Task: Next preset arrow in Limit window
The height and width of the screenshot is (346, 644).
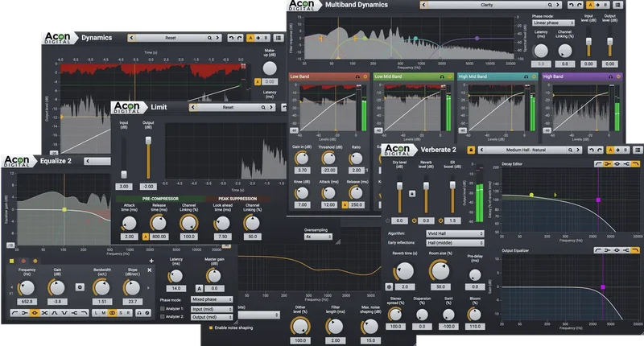Action: [x=271, y=107]
